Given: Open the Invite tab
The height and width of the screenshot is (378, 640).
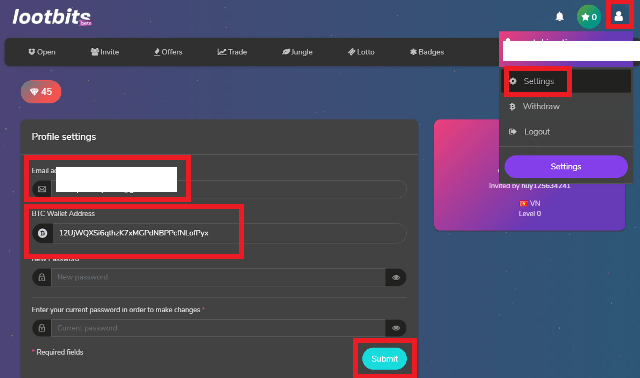Looking at the screenshot, I should (105, 52).
